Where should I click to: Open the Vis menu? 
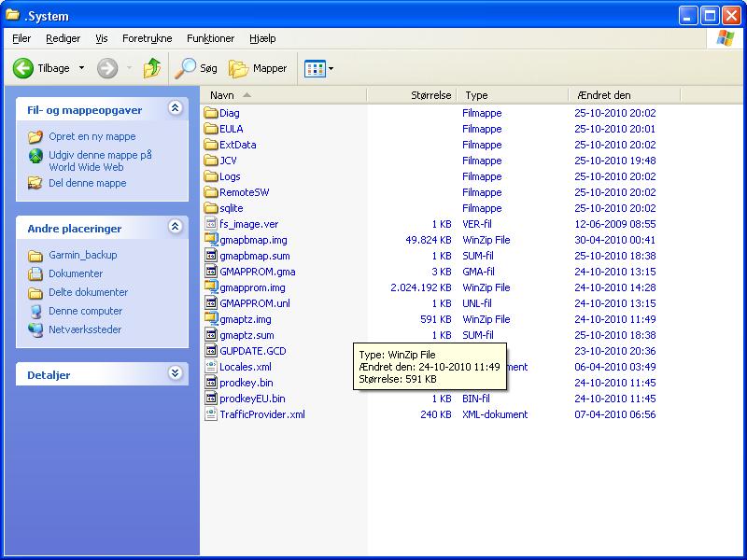coord(102,38)
